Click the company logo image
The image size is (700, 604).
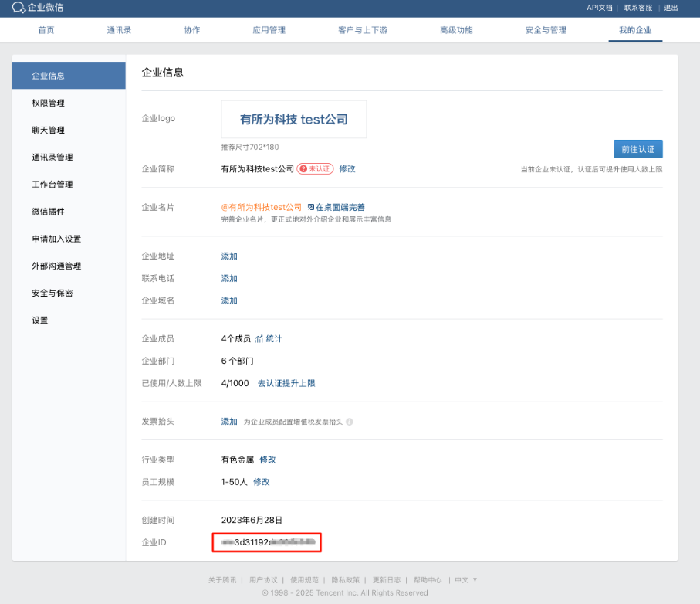[x=293, y=120]
